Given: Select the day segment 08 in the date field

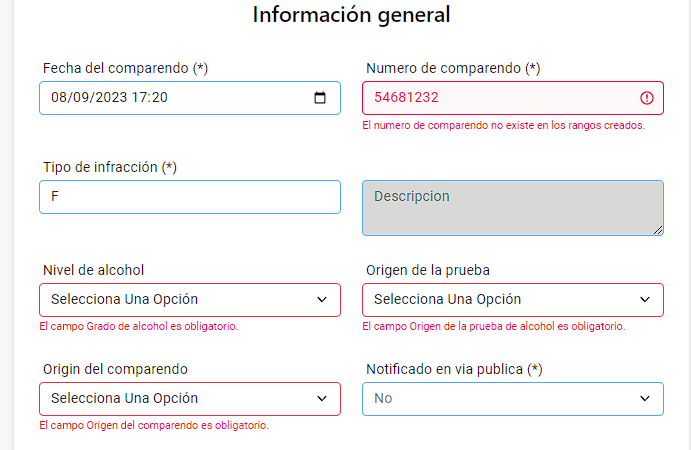Looking at the screenshot, I should coord(58,97).
